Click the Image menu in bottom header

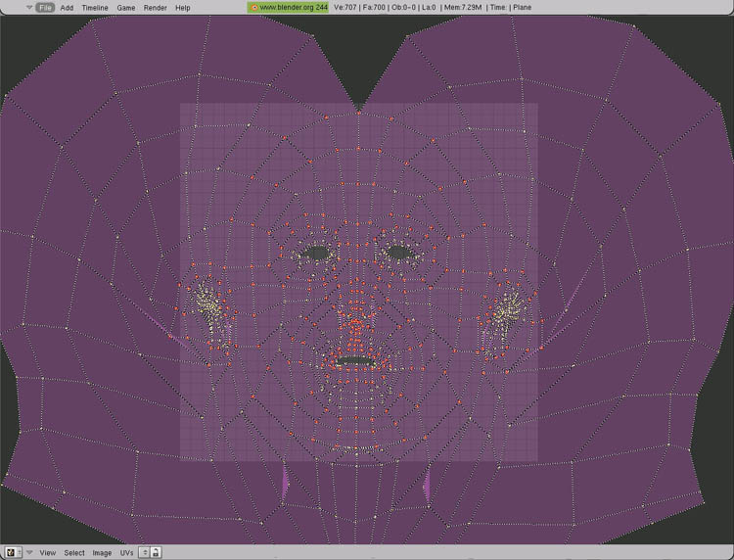click(x=102, y=553)
